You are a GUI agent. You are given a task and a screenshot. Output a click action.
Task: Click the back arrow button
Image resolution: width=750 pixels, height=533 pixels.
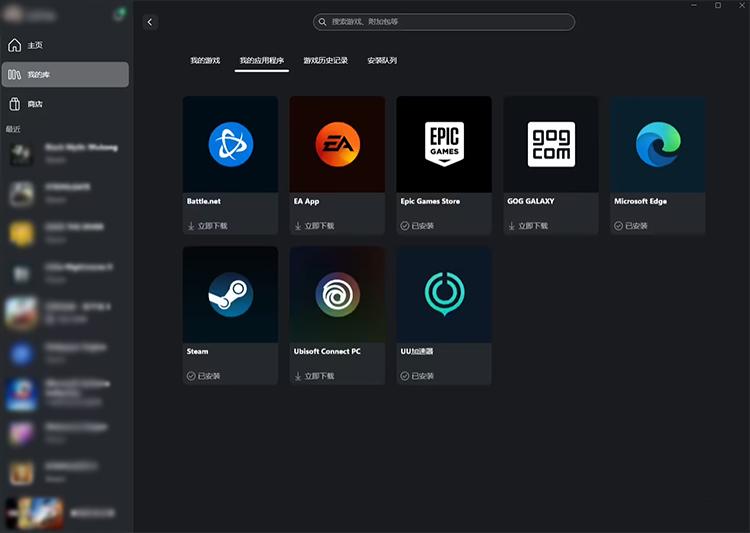(150, 22)
